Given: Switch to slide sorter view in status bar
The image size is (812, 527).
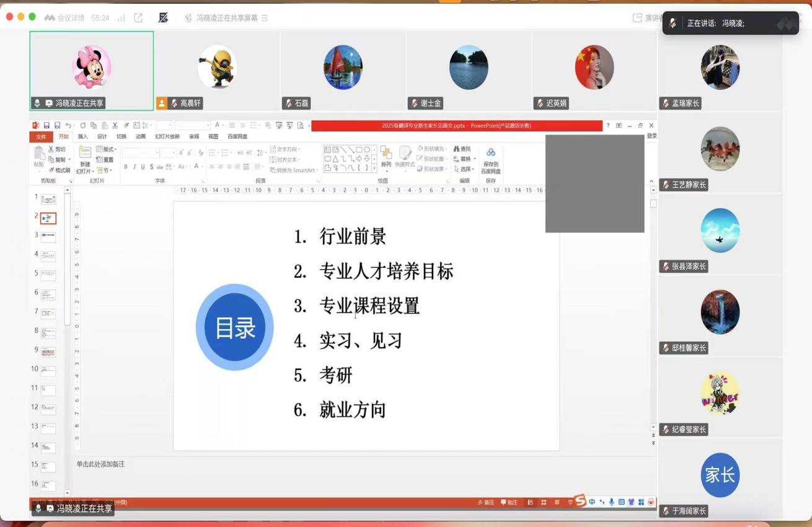Looking at the screenshot, I should tap(544, 502).
